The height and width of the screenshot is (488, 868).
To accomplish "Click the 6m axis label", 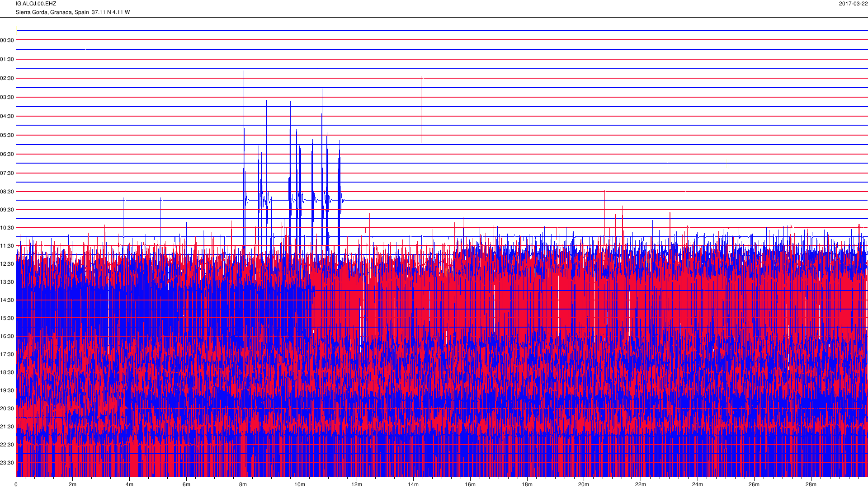I will point(186,484).
